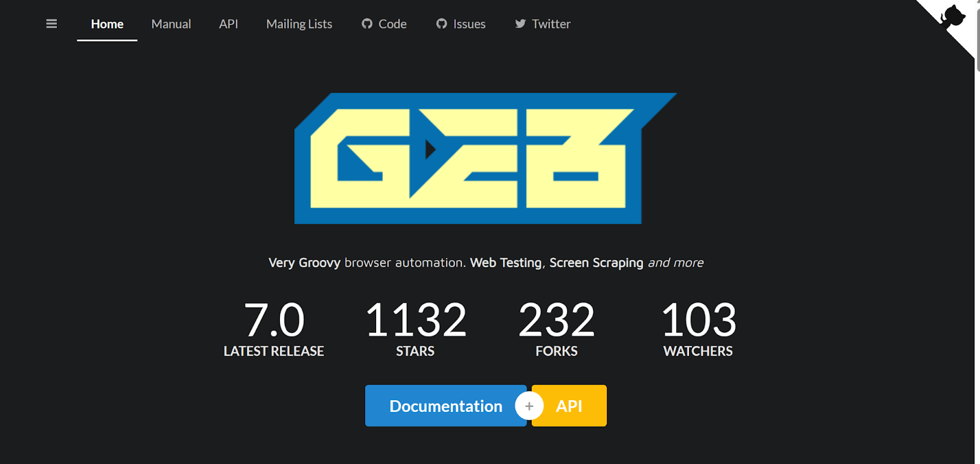
Task: Click the Geb logo image
Action: 485,158
